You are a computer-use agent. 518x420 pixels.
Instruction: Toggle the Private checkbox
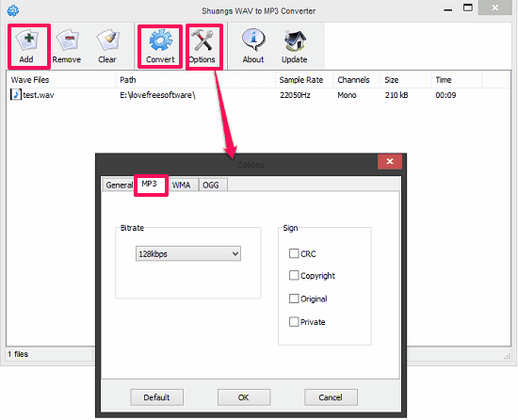pyautogui.click(x=294, y=322)
